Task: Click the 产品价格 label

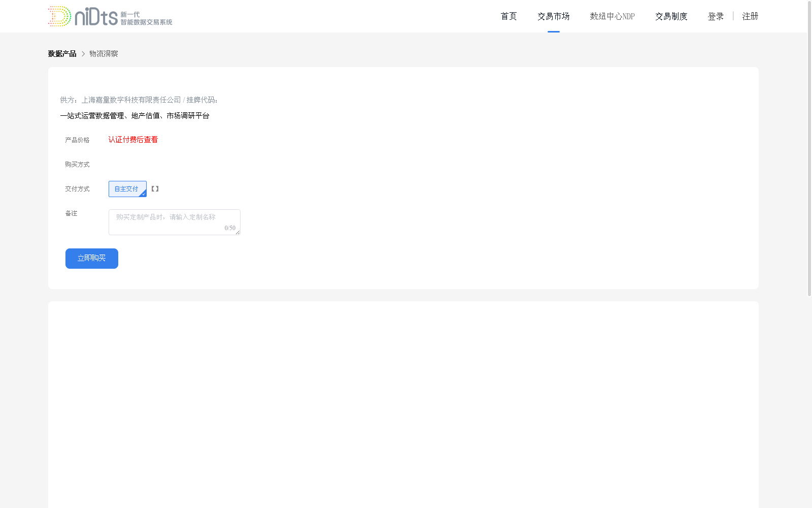Action: (77, 140)
